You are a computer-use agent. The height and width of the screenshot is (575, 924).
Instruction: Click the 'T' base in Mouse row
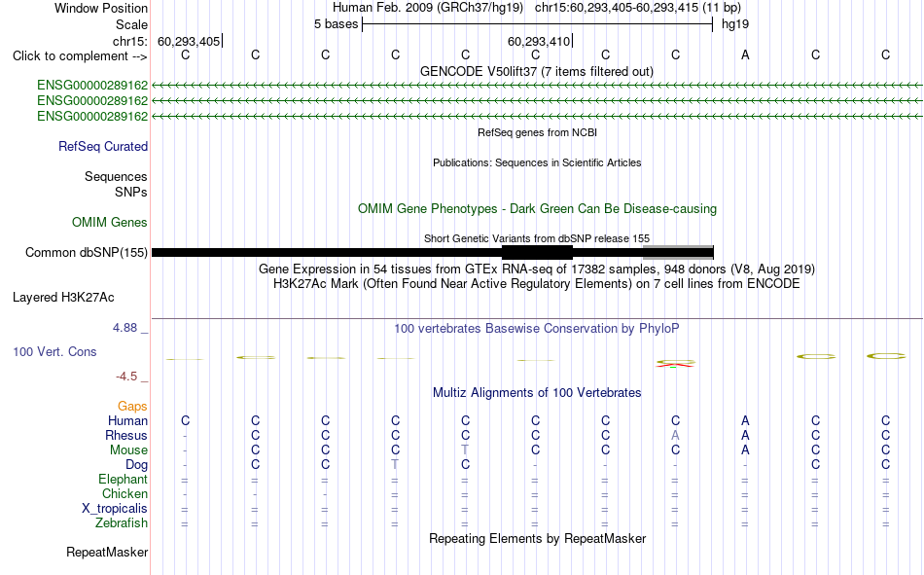pyautogui.click(x=465, y=449)
